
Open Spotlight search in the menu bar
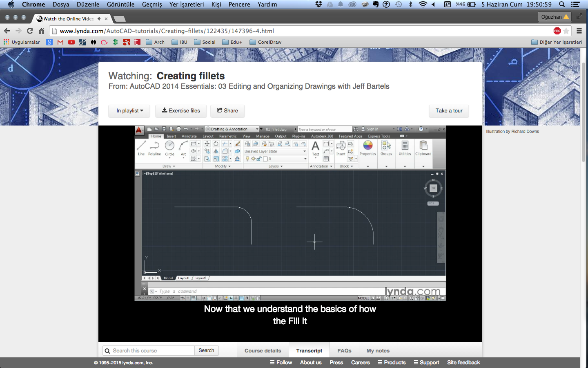coord(562,4)
